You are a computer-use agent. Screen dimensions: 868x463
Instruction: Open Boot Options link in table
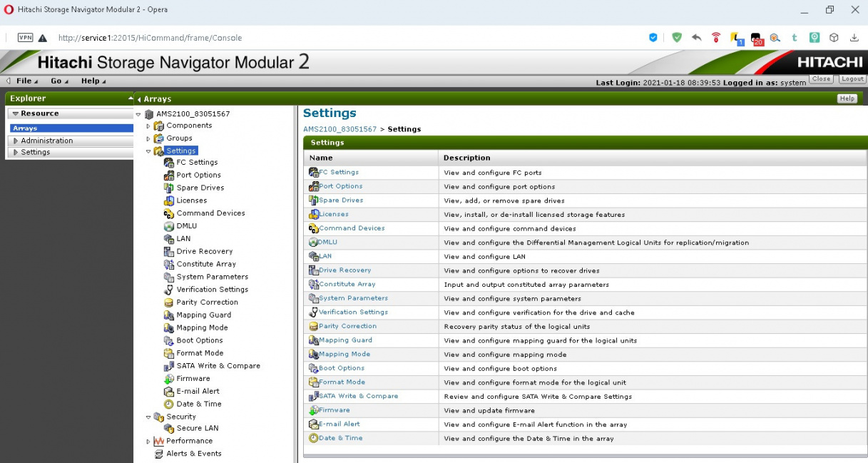[342, 368]
